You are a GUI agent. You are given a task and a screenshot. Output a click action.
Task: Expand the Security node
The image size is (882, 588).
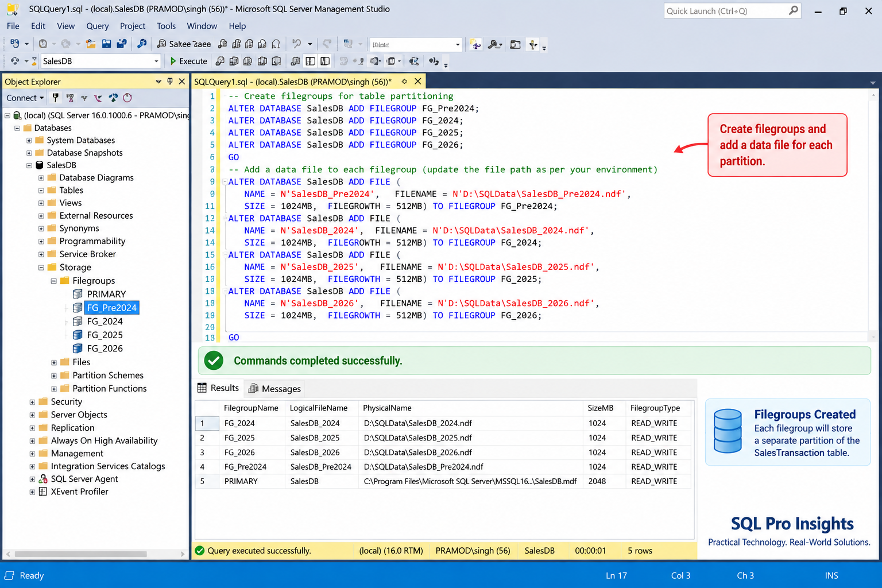[x=32, y=402]
